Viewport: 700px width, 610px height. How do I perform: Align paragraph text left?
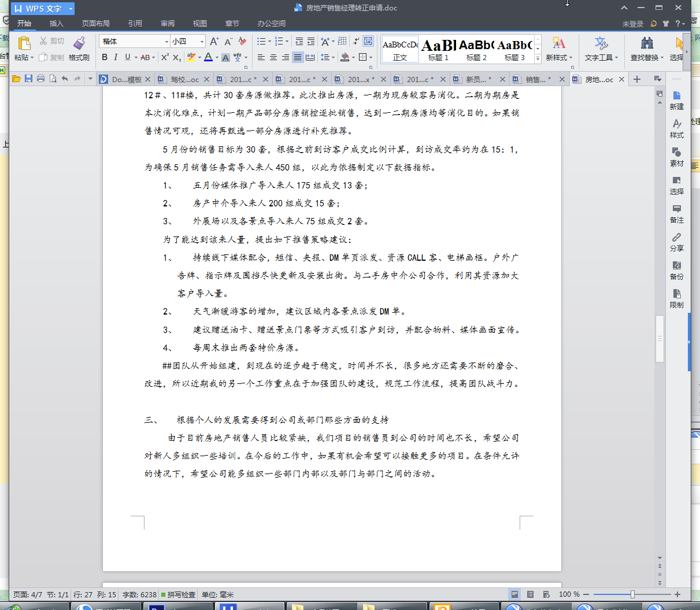261,57
